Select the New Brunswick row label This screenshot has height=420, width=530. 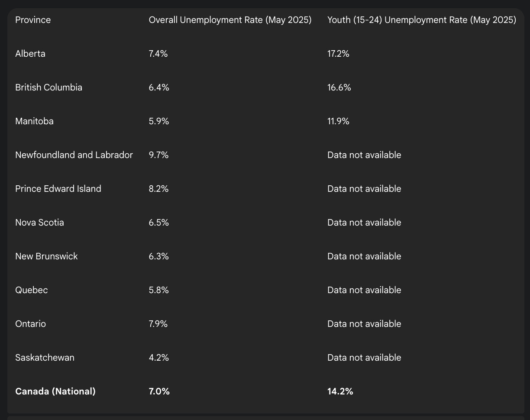46,256
